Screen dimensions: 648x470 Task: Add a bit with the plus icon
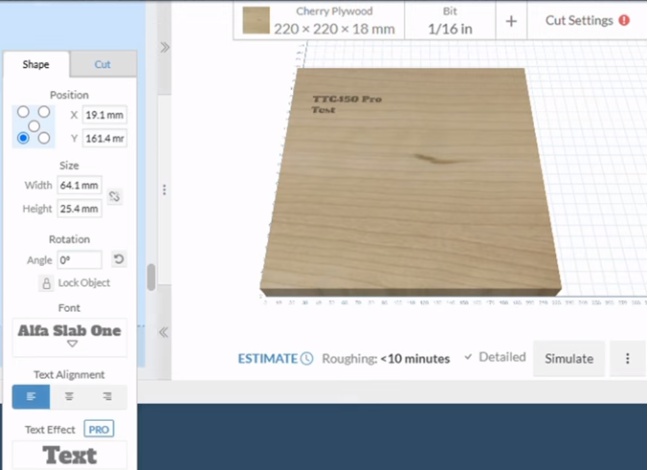(511, 21)
